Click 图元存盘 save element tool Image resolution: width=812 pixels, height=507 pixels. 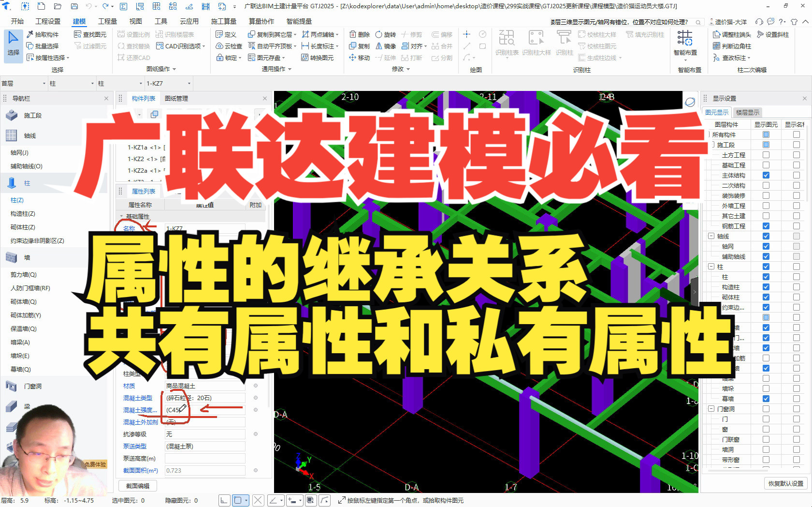pos(266,58)
